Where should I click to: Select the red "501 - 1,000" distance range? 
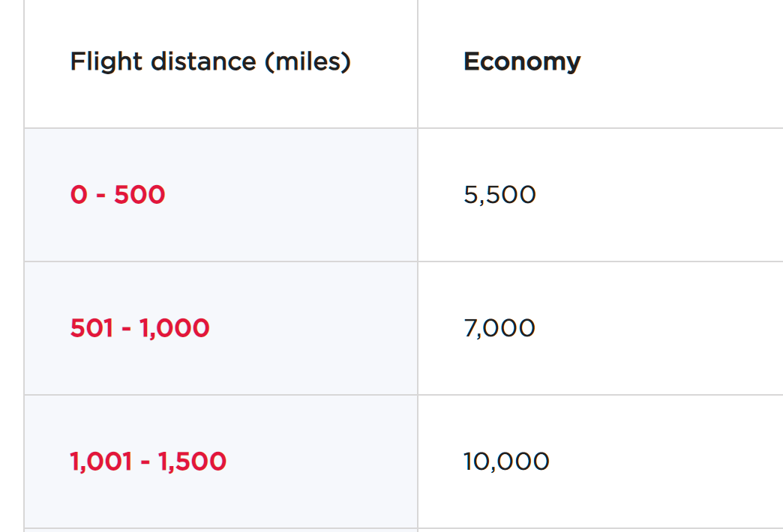pos(139,328)
